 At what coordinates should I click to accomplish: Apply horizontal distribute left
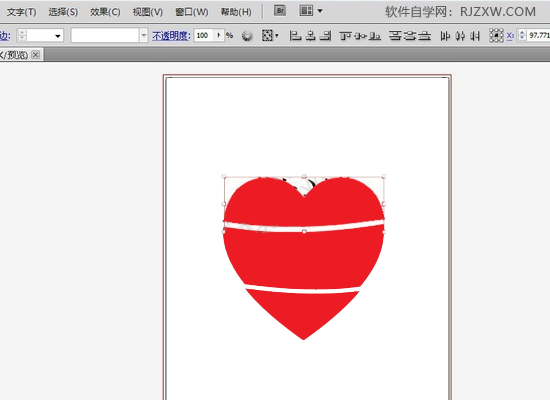pyautogui.click(x=445, y=35)
